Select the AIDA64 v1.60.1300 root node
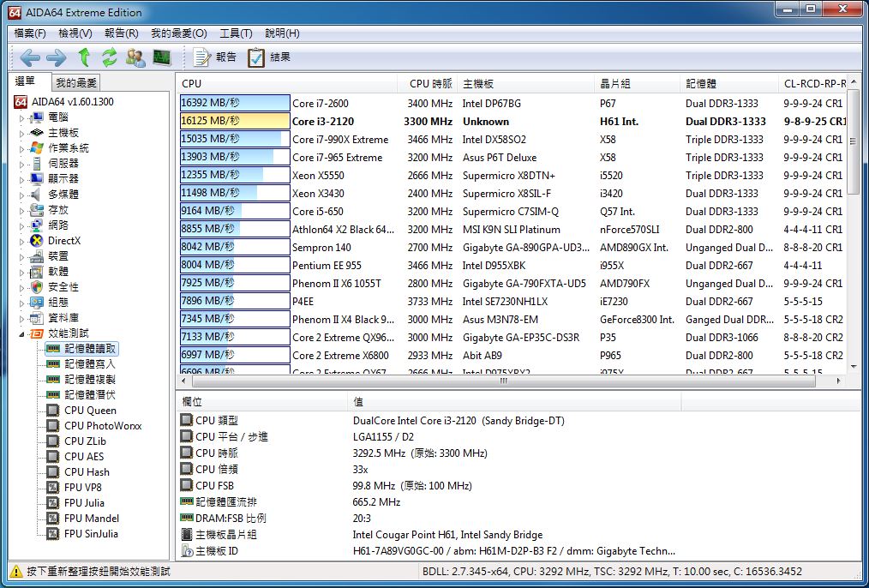This screenshot has width=869, height=588. 72,102
